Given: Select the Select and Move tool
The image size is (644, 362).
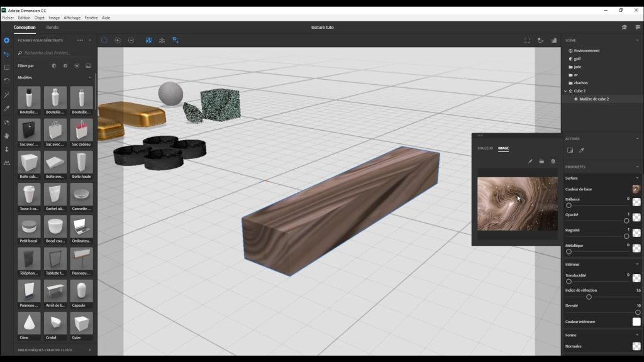Looking at the screenshot, I should tap(6, 54).
